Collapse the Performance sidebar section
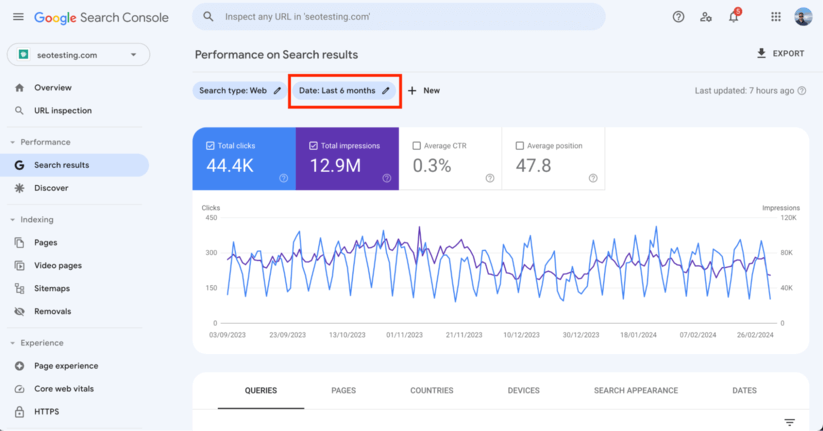The height and width of the screenshot is (431, 823). 13,142
